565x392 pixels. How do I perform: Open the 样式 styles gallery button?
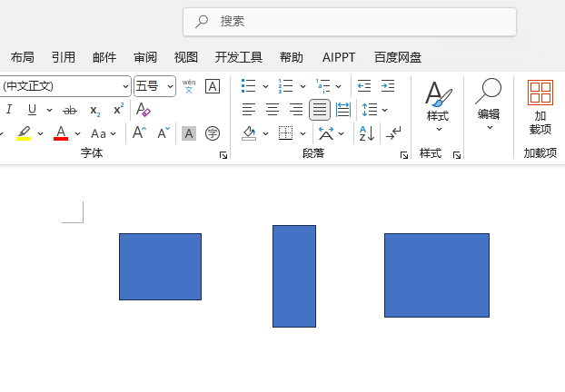[x=439, y=105]
